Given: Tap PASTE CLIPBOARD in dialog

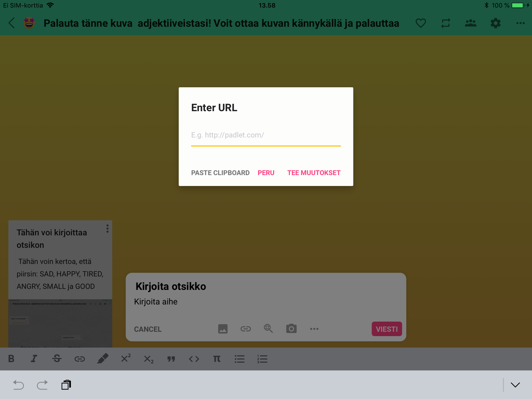Looking at the screenshot, I should point(220,173).
